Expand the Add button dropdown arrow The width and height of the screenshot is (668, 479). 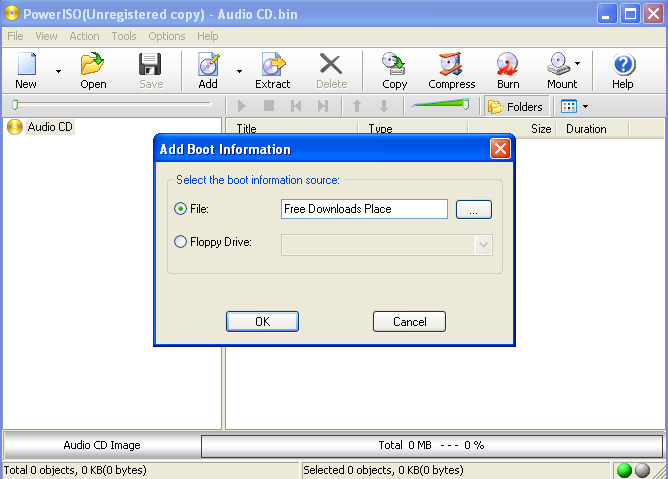239,71
